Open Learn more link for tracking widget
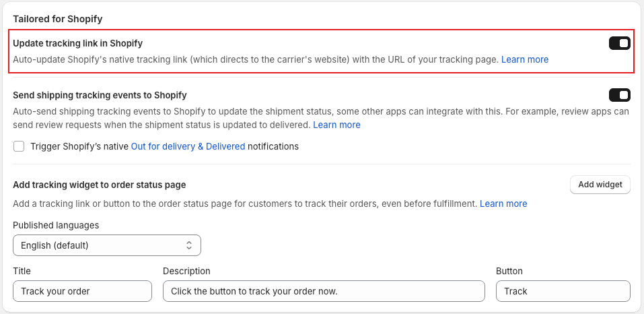Image resolution: width=644 pixels, height=314 pixels. [x=503, y=204]
